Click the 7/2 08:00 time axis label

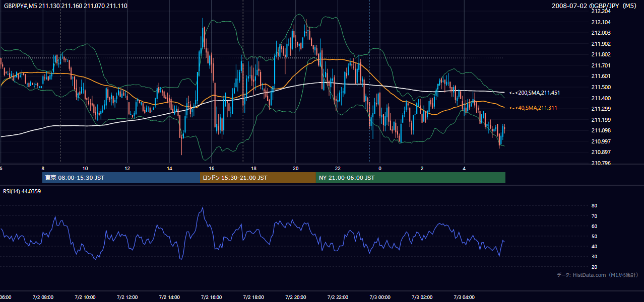43,297
